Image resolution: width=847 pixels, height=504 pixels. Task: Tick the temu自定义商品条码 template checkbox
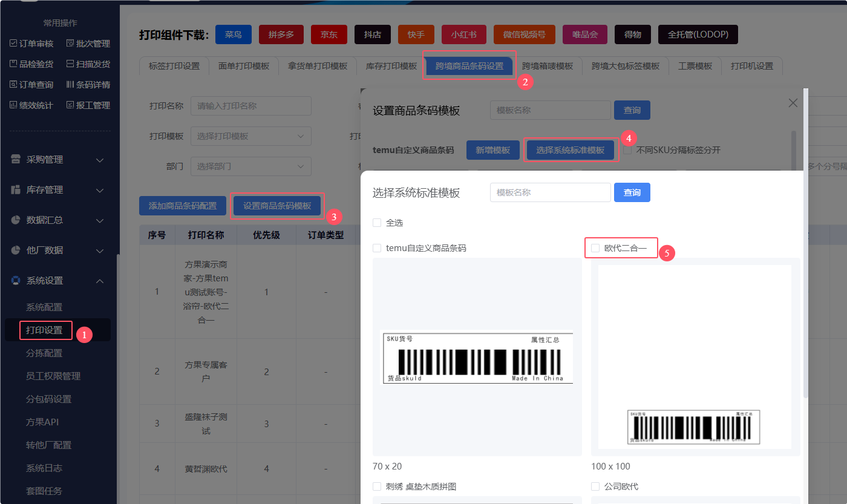click(377, 248)
